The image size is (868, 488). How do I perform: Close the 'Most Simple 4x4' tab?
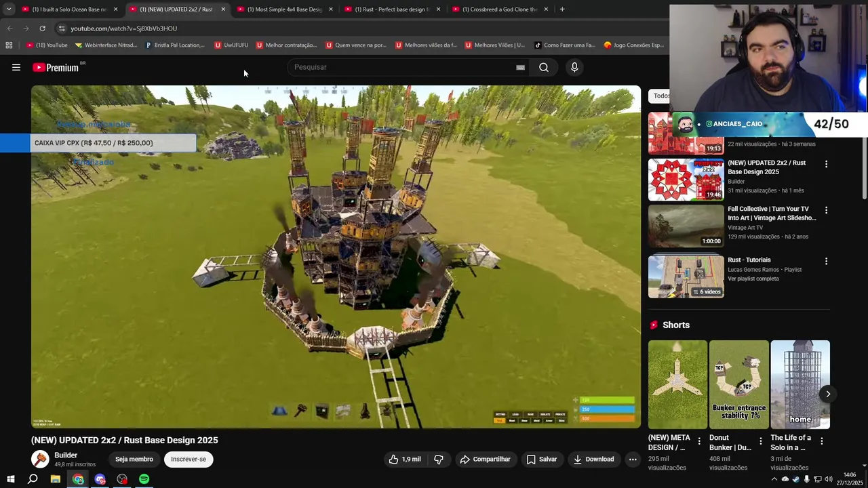point(331,9)
